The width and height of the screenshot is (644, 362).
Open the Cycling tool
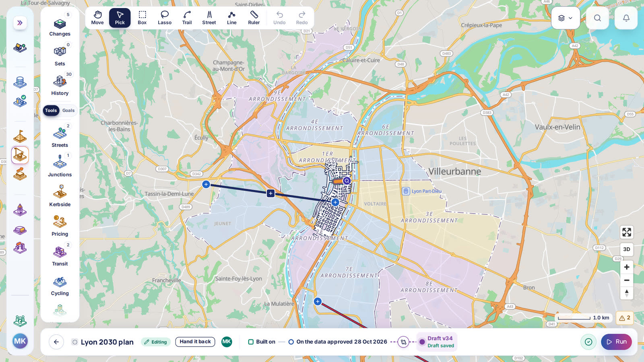(x=60, y=285)
